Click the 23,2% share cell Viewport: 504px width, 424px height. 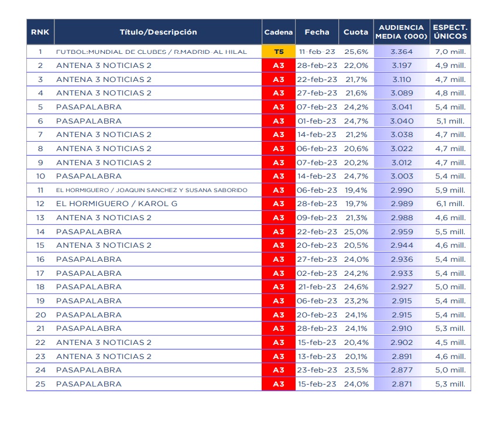coord(356,301)
